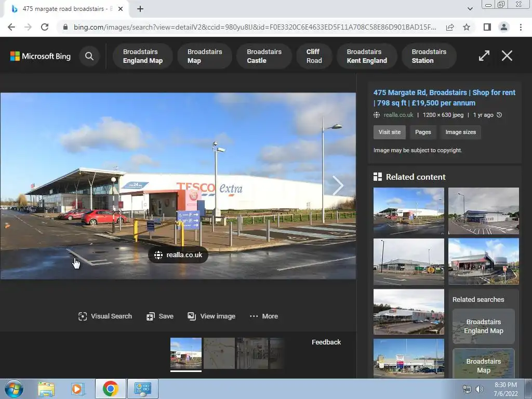
Task: Close the image detail view
Action: [507, 56]
